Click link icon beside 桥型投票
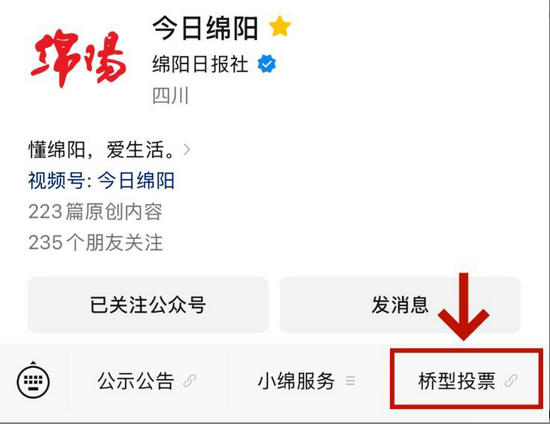This screenshot has width=550, height=424. (511, 381)
